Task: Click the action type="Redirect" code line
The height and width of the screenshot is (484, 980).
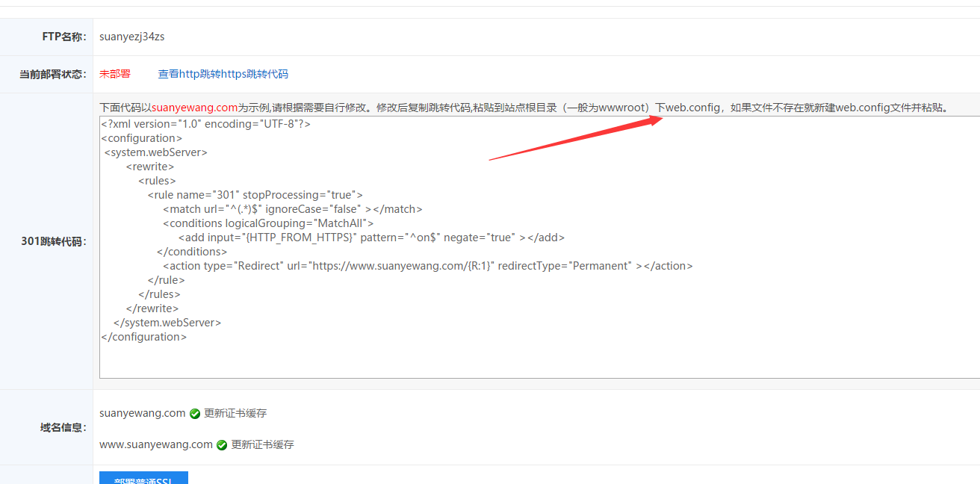Action: [x=427, y=266]
